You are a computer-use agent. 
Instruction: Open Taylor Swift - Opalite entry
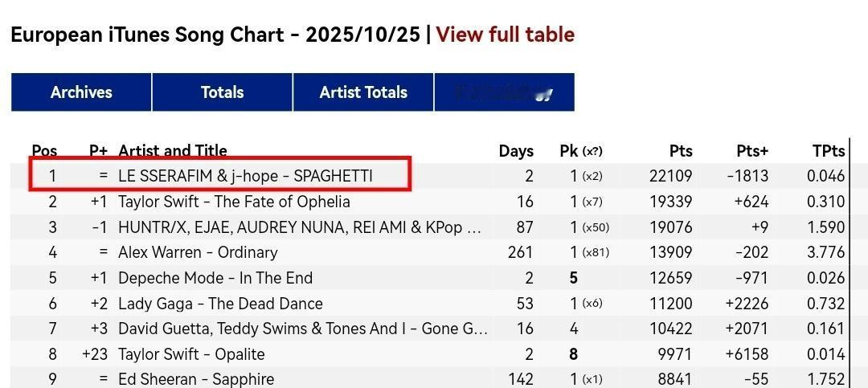[x=191, y=354]
